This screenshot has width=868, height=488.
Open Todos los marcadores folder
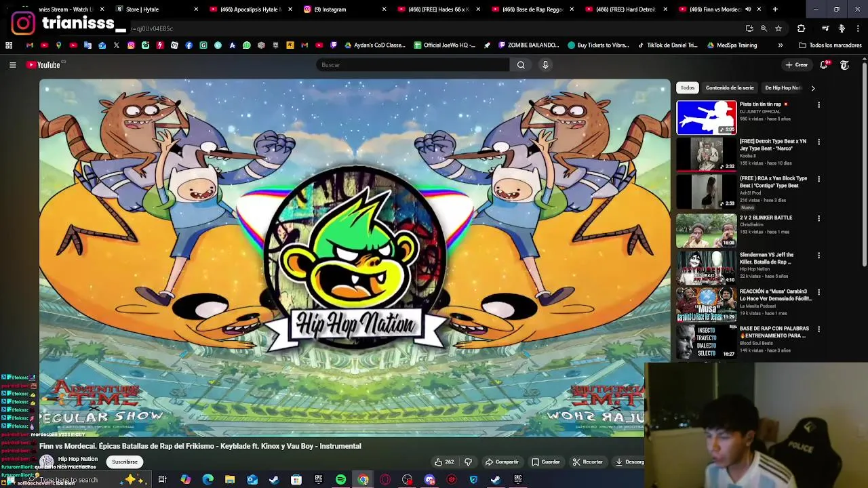(830, 45)
